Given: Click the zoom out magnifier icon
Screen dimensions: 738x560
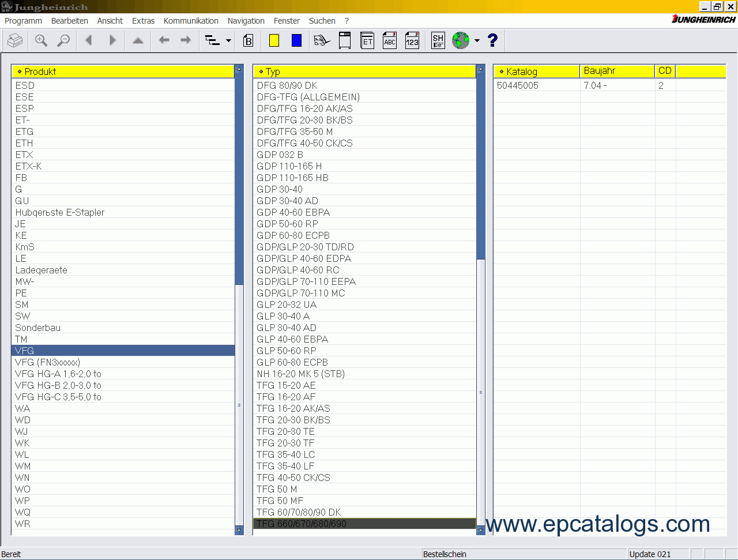Looking at the screenshot, I should [64, 40].
